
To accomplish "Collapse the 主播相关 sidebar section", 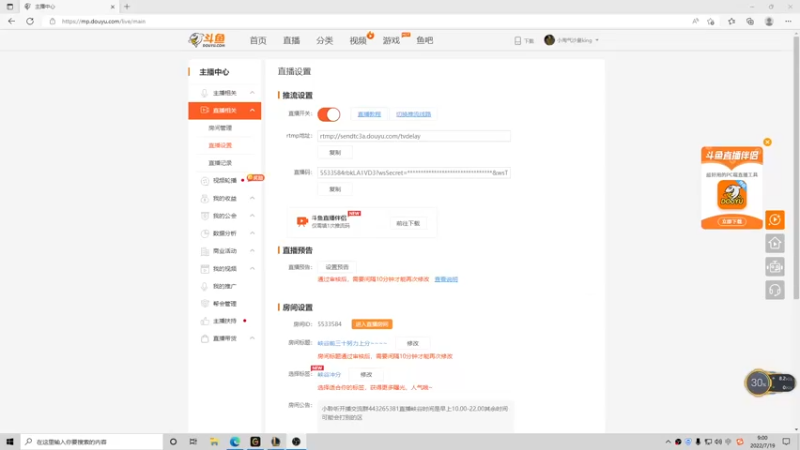I will tap(252, 93).
